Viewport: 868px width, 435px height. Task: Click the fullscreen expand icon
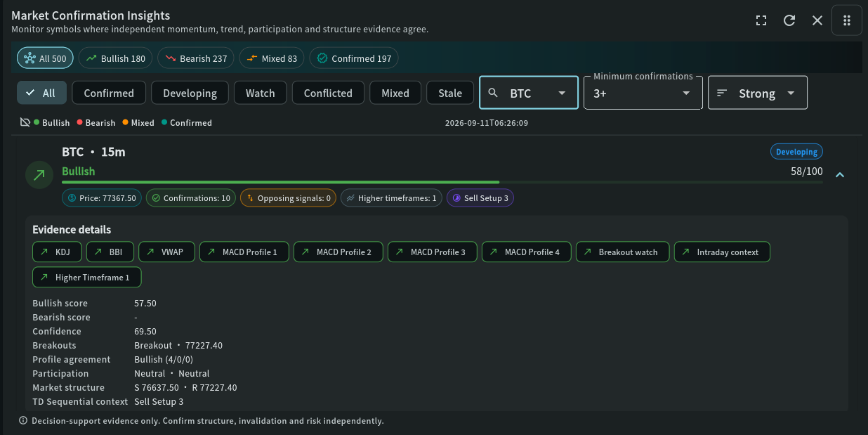[x=761, y=20]
